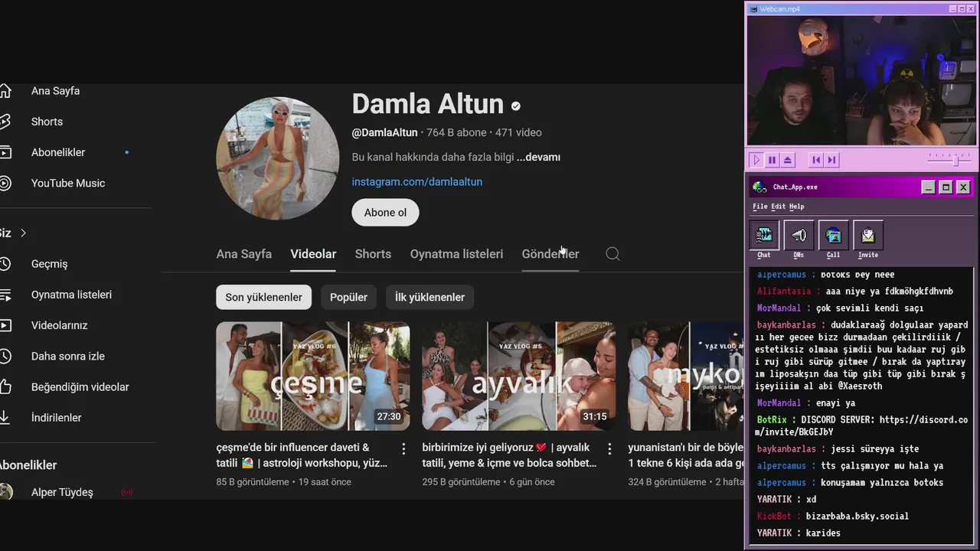Click baykanbarlas username in jessi süreyya message

pos(786,449)
